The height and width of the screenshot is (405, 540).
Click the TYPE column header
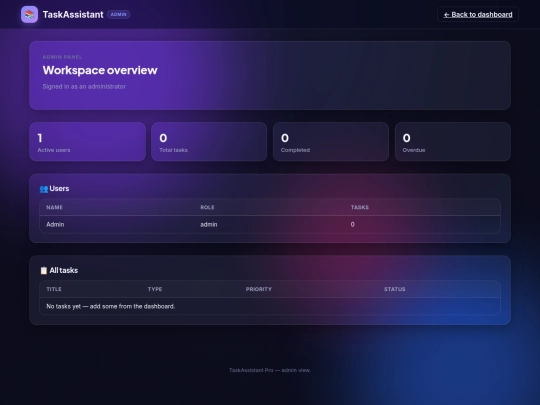pos(155,289)
